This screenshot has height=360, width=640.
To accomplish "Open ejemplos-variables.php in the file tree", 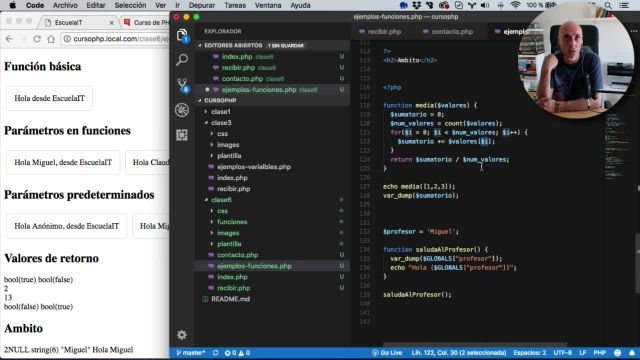I will (x=253, y=167).
